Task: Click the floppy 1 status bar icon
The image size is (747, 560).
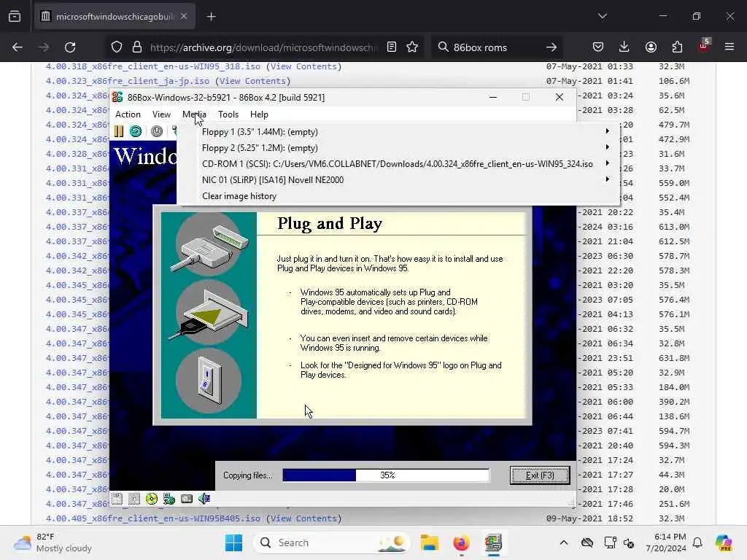Action: click(117, 499)
